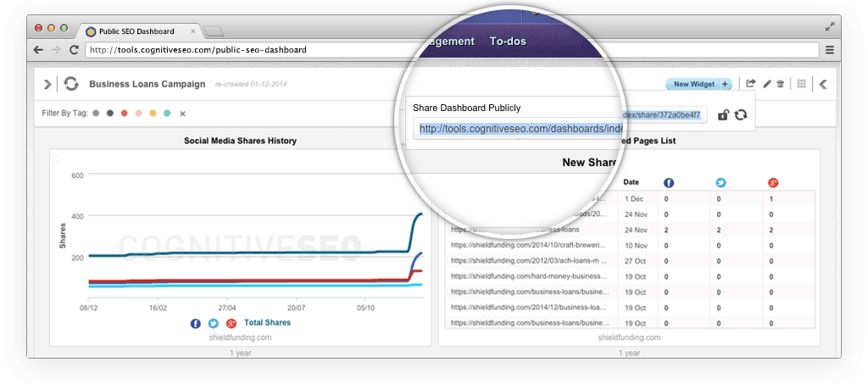Go forward in the browser
The width and height of the screenshot is (868, 384).
[56, 50]
